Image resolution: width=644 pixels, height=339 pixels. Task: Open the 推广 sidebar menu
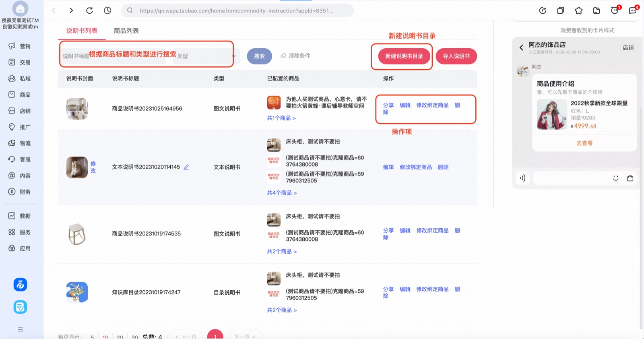tap(20, 127)
